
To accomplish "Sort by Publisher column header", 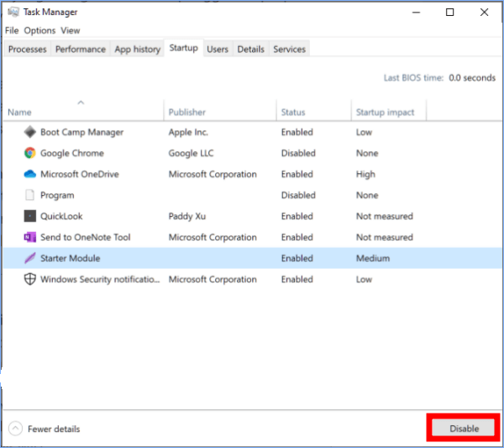I will (187, 113).
